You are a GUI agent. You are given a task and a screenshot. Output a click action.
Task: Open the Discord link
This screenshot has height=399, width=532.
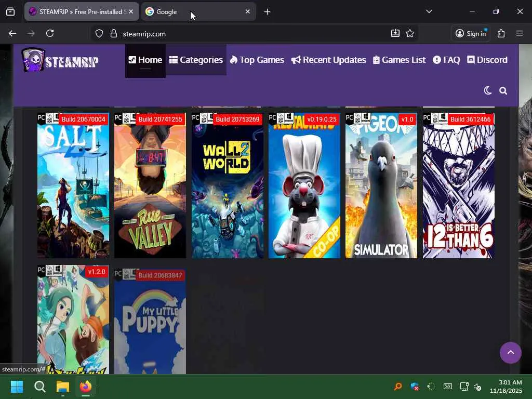[487, 60]
